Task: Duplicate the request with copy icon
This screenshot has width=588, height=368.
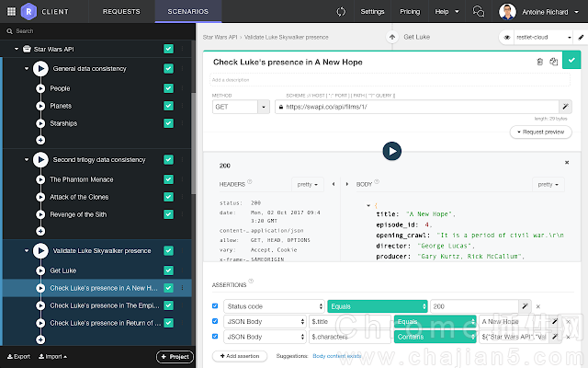Action: pos(553,62)
